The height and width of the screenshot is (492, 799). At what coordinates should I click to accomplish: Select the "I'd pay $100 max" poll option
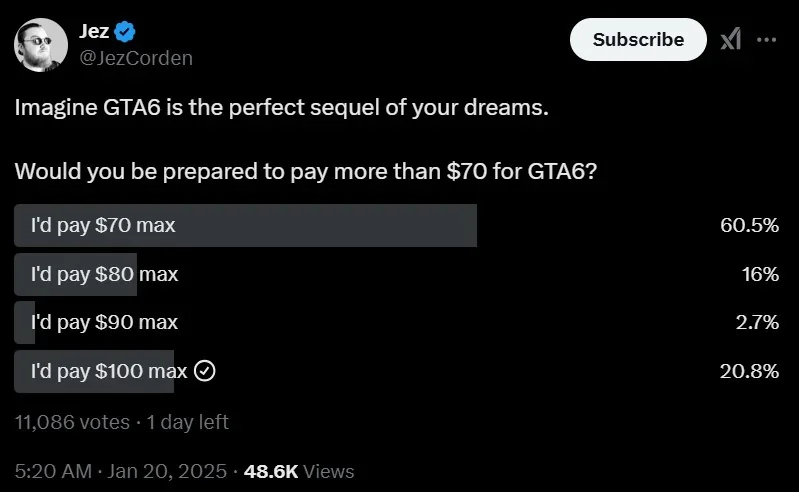[109, 371]
